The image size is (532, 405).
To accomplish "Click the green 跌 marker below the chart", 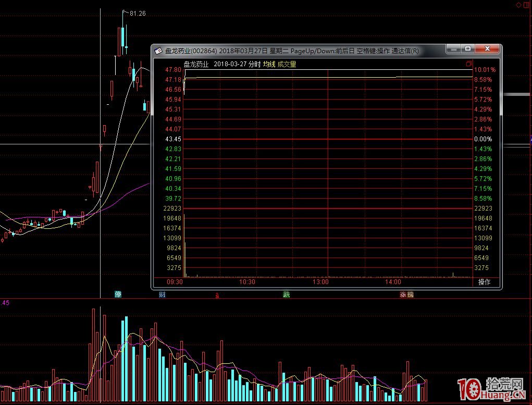I will click(286, 294).
